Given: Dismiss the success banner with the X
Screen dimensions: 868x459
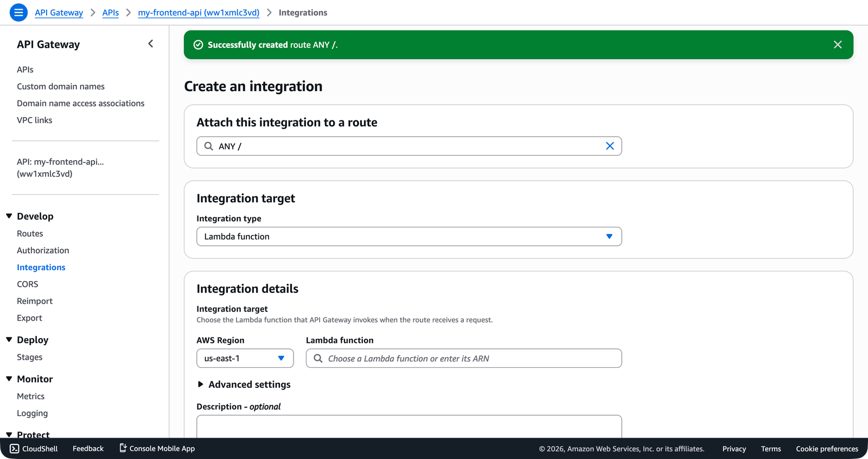Looking at the screenshot, I should (838, 44).
